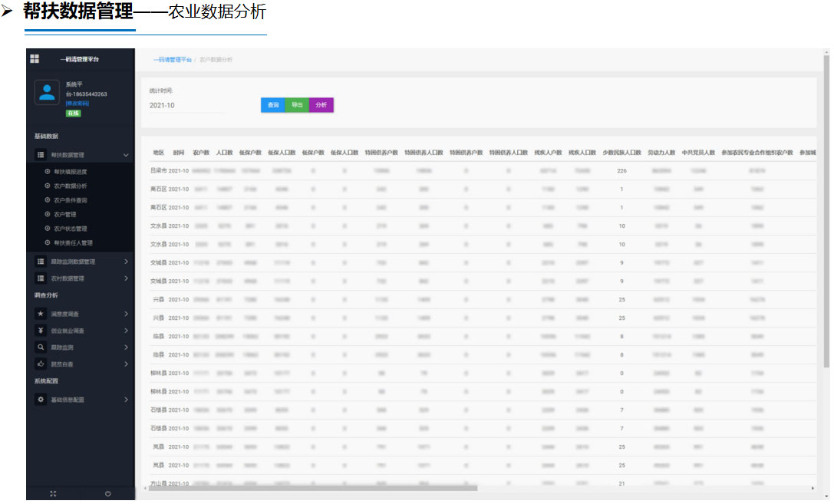Click the list icon beside 跟踪监测数据管理
Image resolution: width=834 pixels, height=504 pixels.
coord(41,262)
